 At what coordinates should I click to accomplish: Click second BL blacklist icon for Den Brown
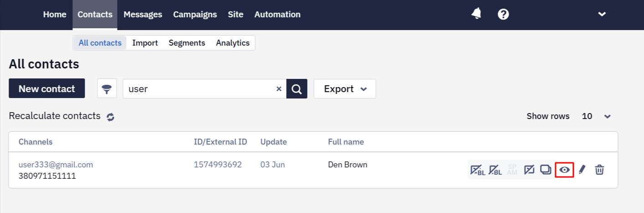click(x=495, y=170)
